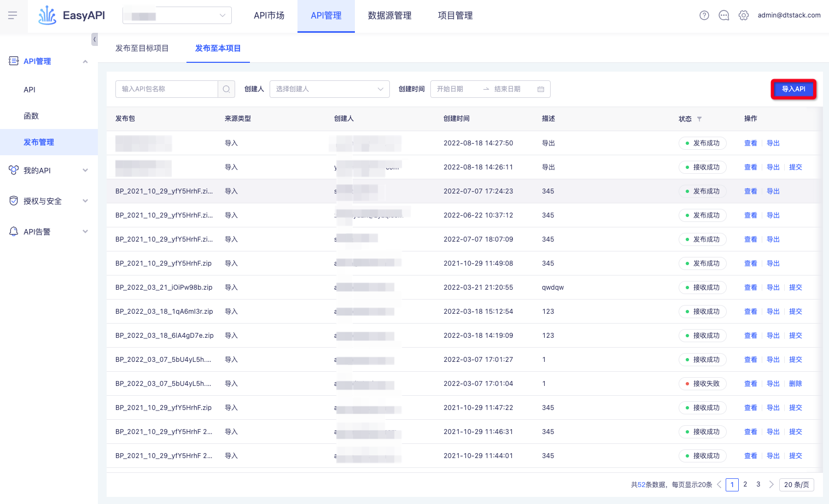
Task: Switch to the API市场 top tab
Action: [269, 16]
